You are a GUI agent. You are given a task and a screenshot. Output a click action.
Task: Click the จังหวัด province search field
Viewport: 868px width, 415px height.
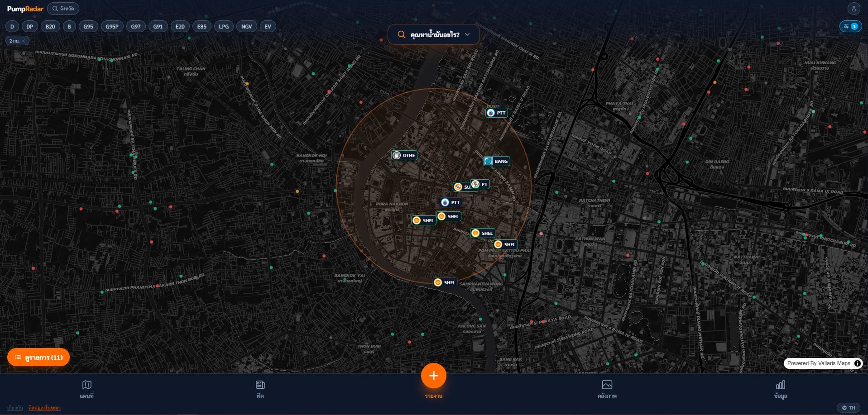(63, 8)
